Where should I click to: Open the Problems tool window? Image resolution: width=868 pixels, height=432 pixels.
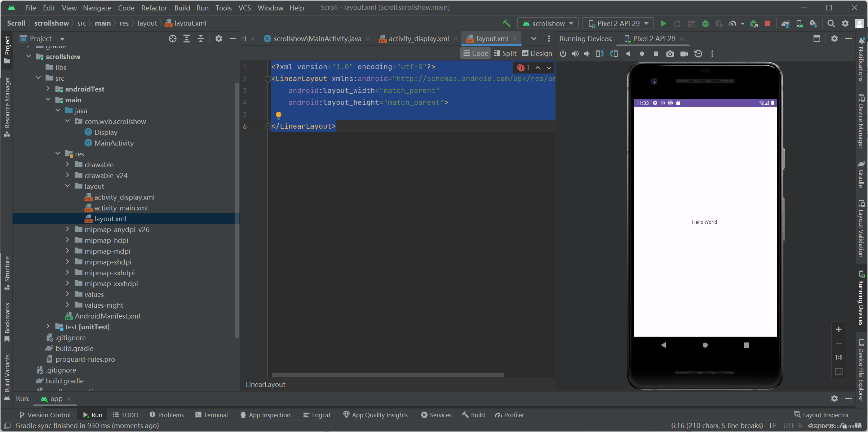[x=167, y=415]
